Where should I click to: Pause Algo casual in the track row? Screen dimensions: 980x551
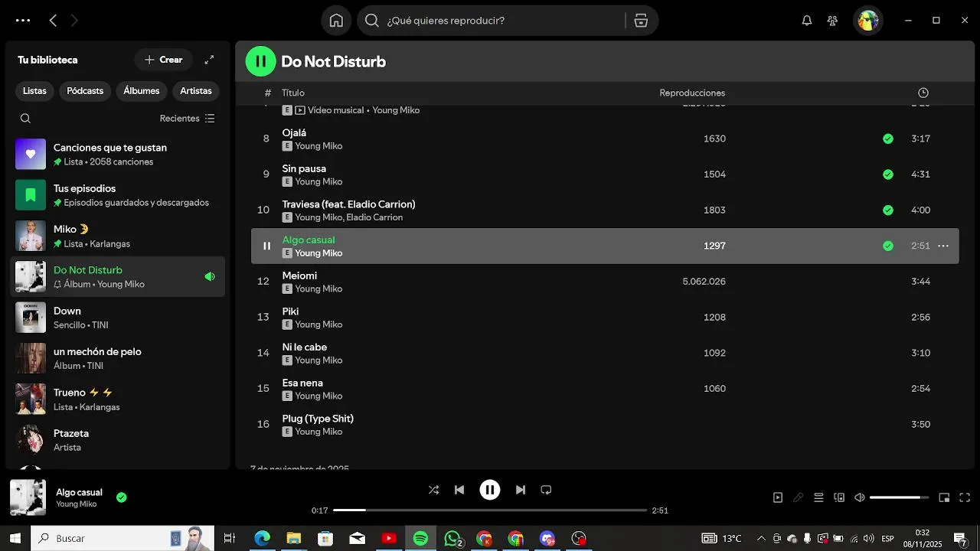[x=266, y=246]
